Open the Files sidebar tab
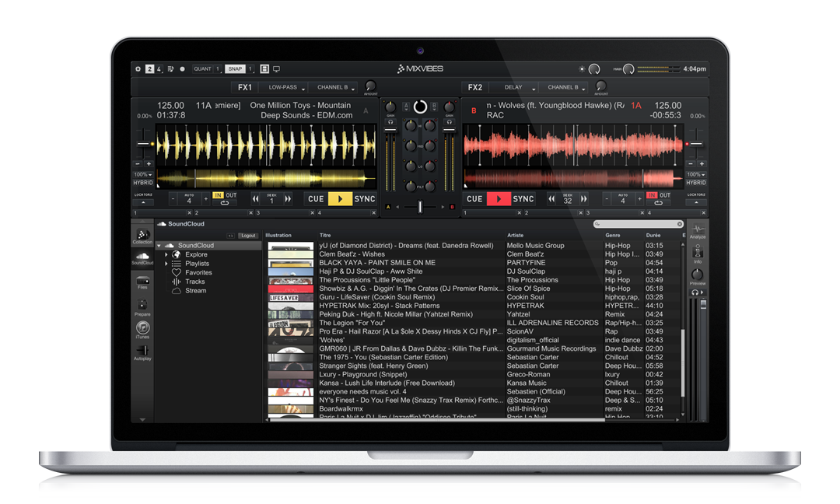 142,283
